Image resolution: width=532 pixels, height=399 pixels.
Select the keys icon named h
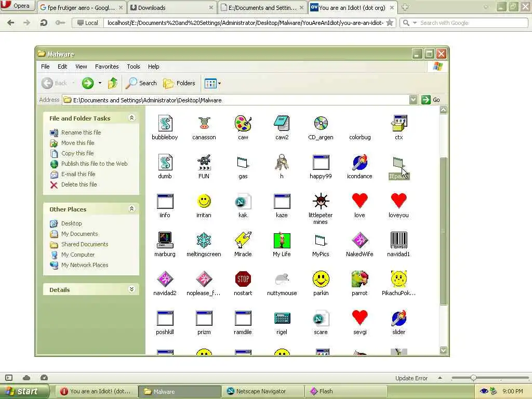tap(282, 163)
